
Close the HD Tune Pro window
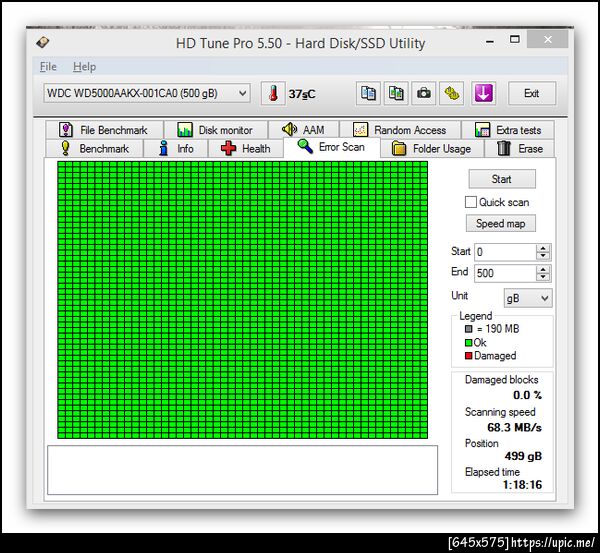[548, 39]
